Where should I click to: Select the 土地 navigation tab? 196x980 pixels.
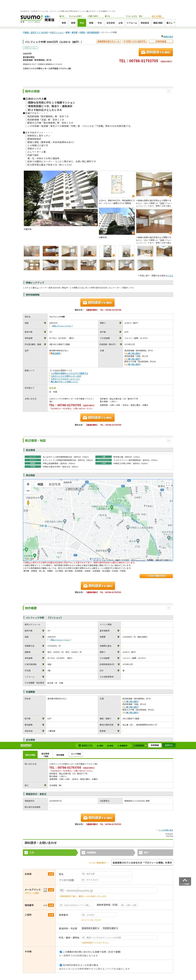(120, 23)
